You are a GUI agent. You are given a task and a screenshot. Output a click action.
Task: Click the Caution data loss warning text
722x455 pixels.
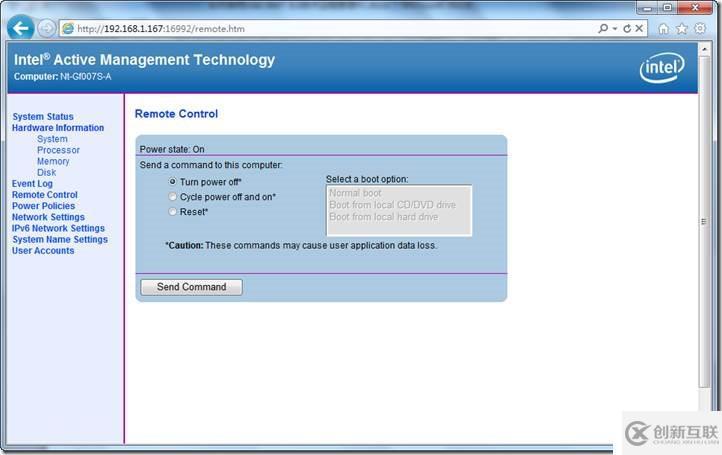301,245
